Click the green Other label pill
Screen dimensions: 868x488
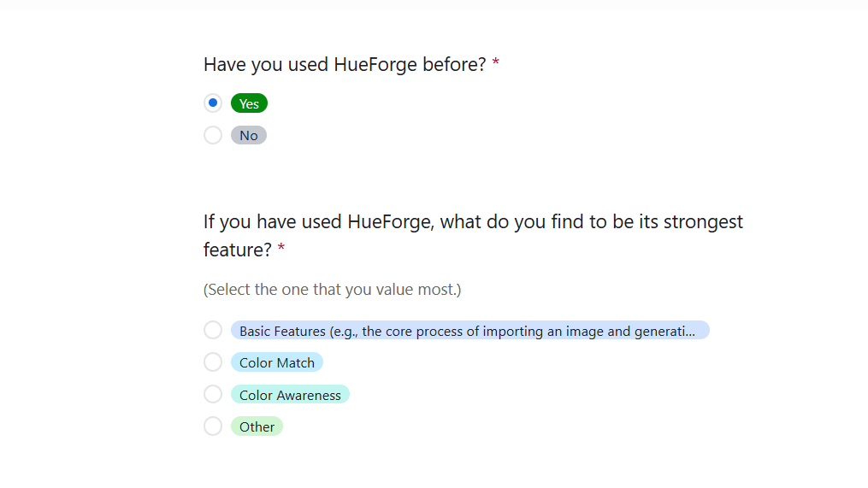(x=257, y=427)
